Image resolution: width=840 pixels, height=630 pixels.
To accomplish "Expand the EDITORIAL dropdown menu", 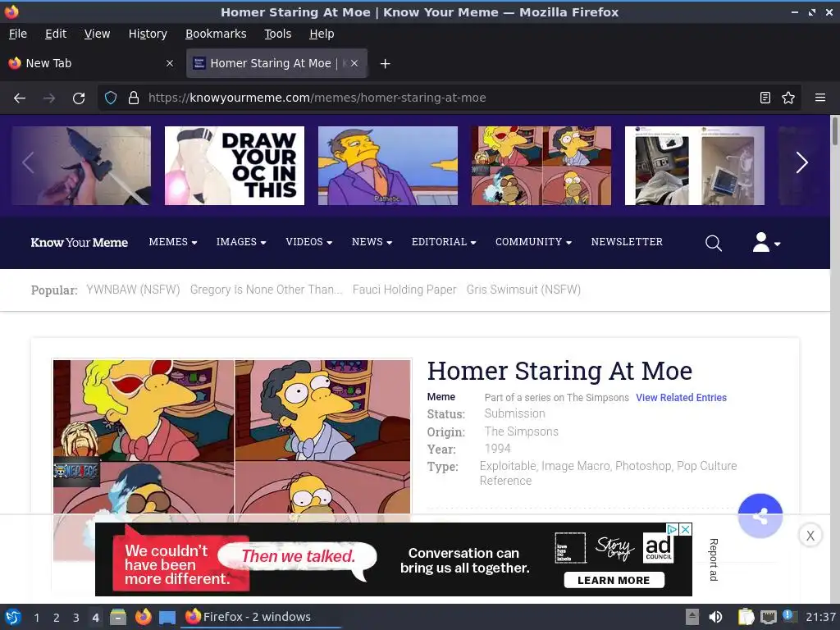I will click(444, 242).
